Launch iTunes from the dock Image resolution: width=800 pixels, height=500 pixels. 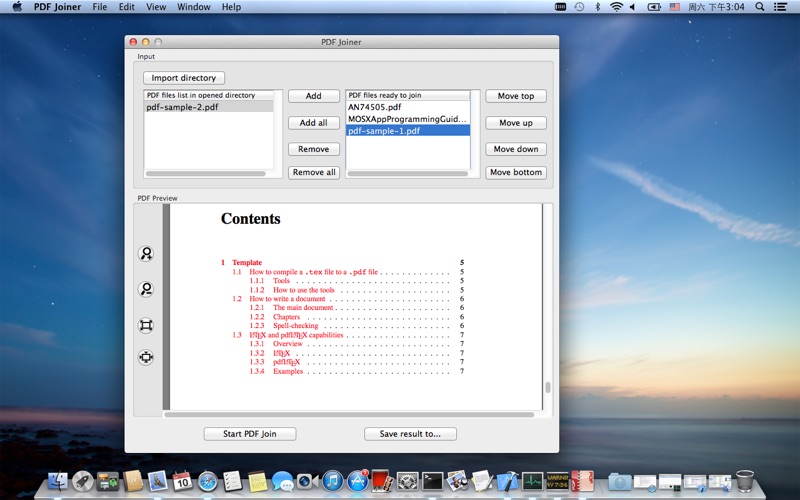(333, 481)
